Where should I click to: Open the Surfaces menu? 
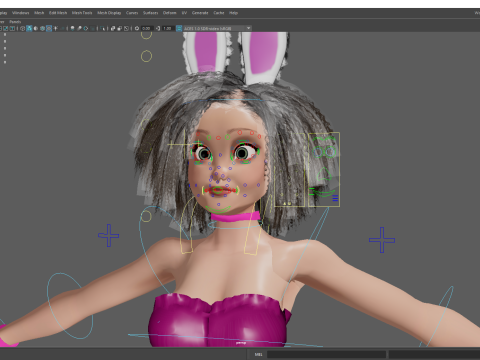click(151, 13)
